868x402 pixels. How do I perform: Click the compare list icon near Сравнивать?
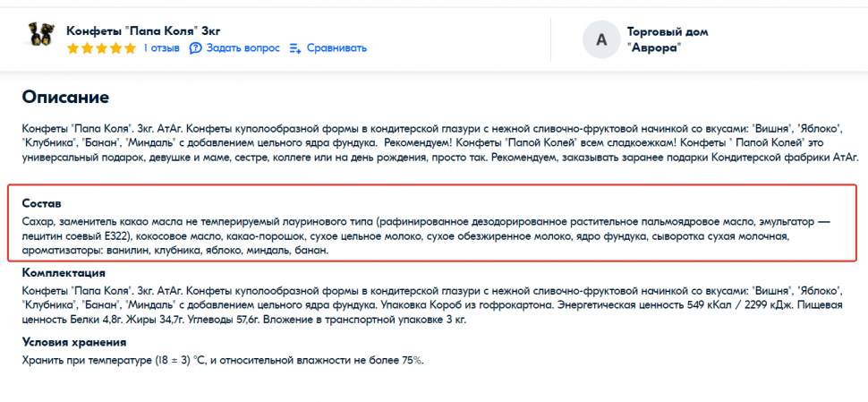tap(295, 48)
